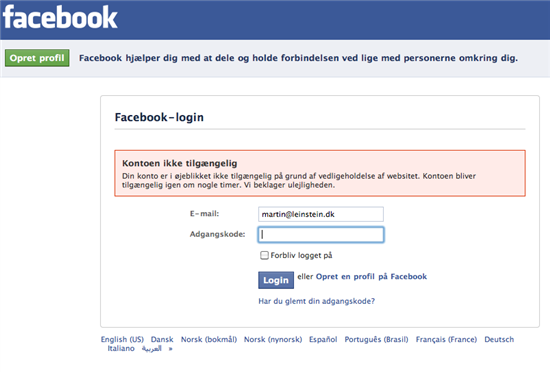550x372 pixels.
Task: Select Français (France) language
Action: pyautogui.click(x=446, y=339)
